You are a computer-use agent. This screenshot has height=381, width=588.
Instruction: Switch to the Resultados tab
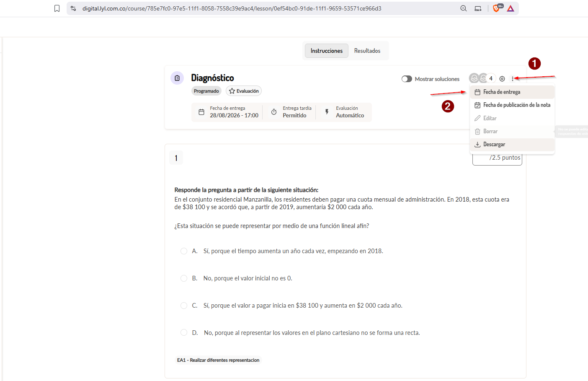(x=367, y=51)
